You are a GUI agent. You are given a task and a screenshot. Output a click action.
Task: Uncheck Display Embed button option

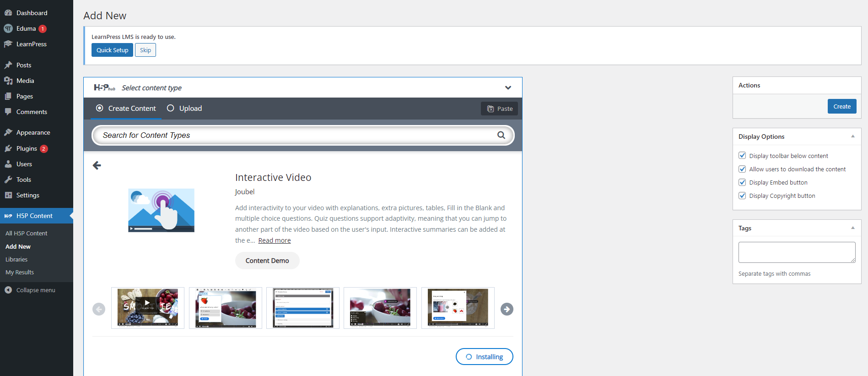pyautogui.click(x=742, y=182)
